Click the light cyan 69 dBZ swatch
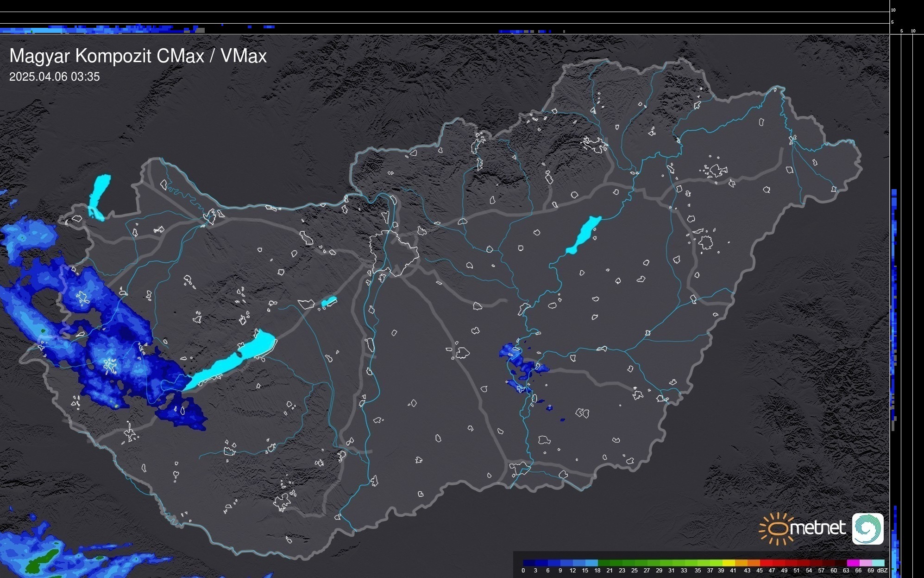 877,563
